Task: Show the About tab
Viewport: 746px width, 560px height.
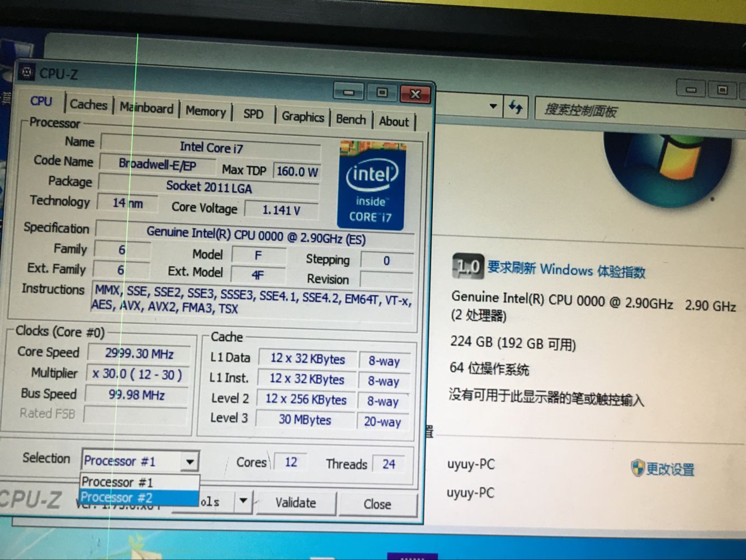Action: [x=394, y=121]
